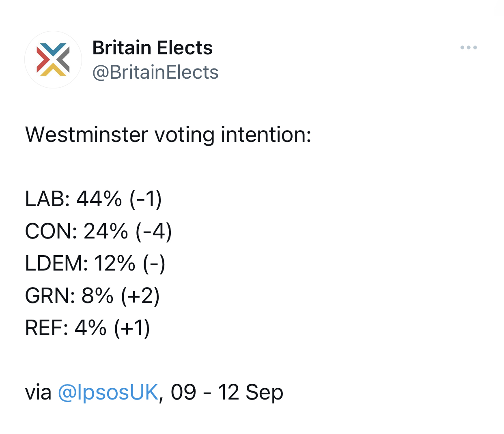Select the 12% figure for LDEM
Image resolution: width=504 pixels, height=434 pixels.
(115, 263)
